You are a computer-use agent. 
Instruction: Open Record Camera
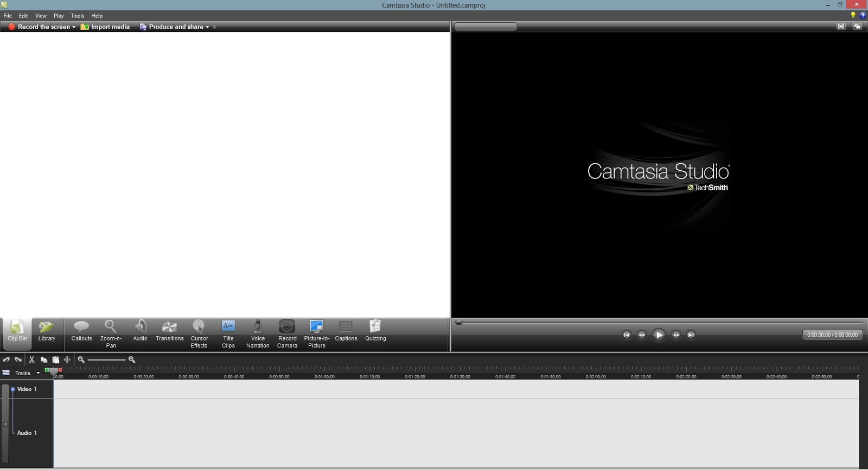point(287,334)
